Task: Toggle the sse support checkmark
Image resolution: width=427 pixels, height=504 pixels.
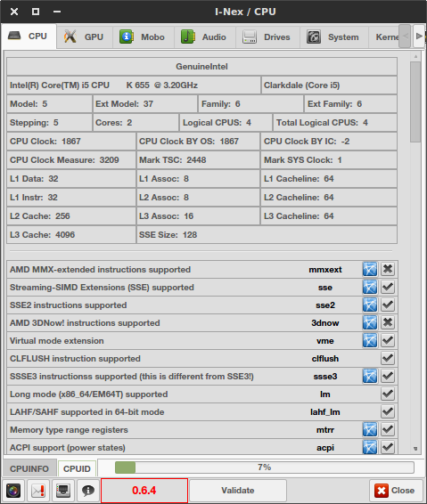Action: [x=388, y=287]
